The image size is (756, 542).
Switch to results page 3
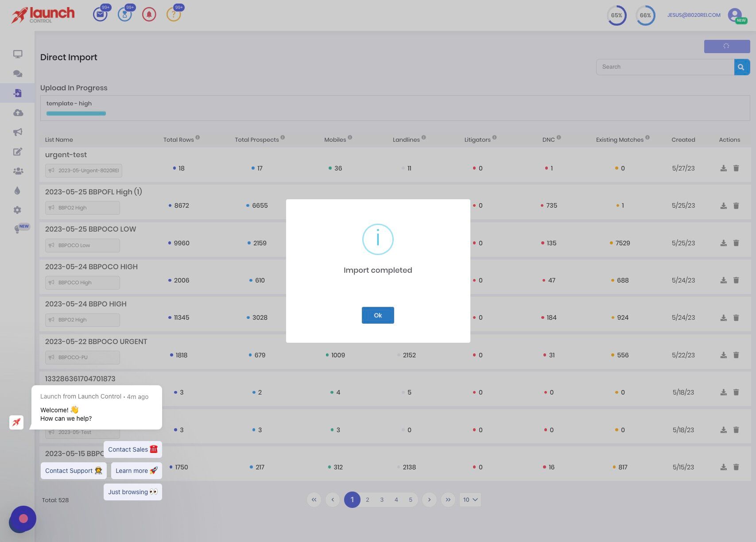coord(381,499)
